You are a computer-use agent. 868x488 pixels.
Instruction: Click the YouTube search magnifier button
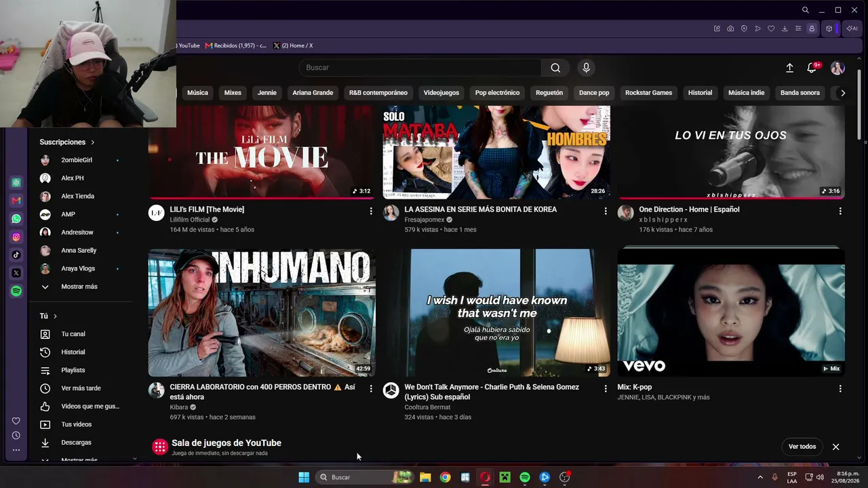(x=555, y=68)
